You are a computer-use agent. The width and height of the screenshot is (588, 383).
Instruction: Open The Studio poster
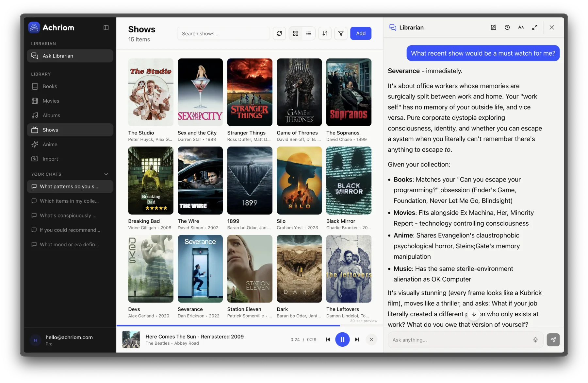click(x=151, y=92)
